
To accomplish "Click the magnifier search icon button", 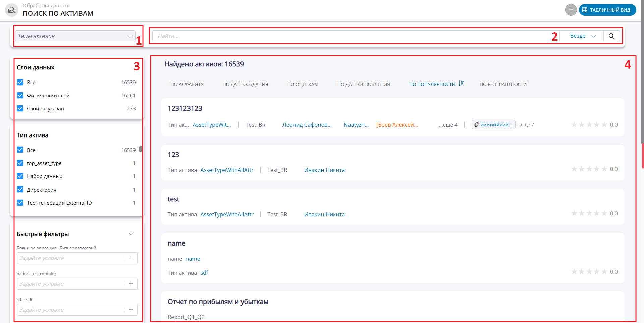I will point(611,36).
